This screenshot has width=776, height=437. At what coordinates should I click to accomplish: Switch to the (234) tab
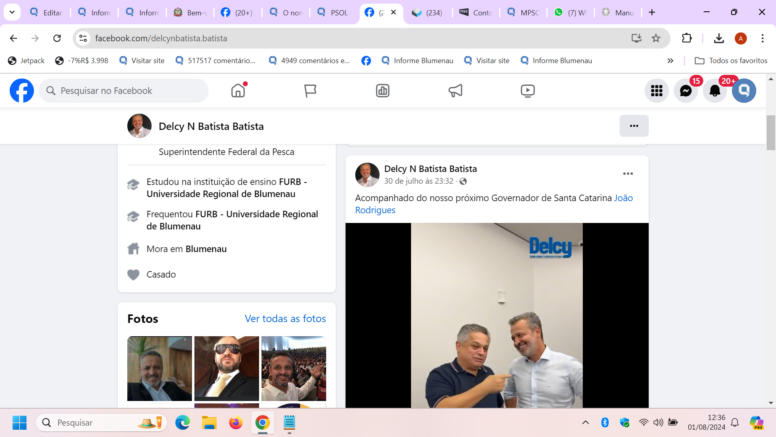click(429, 12)
